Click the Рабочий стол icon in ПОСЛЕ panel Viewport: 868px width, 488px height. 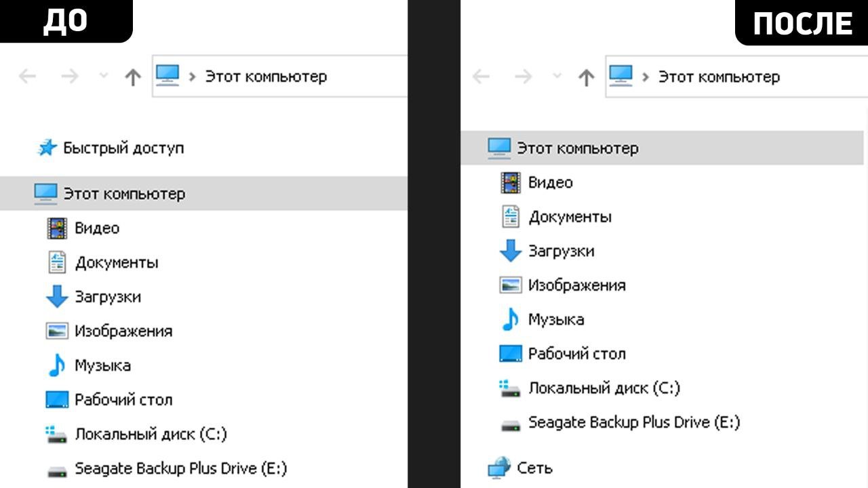point(510,353)
